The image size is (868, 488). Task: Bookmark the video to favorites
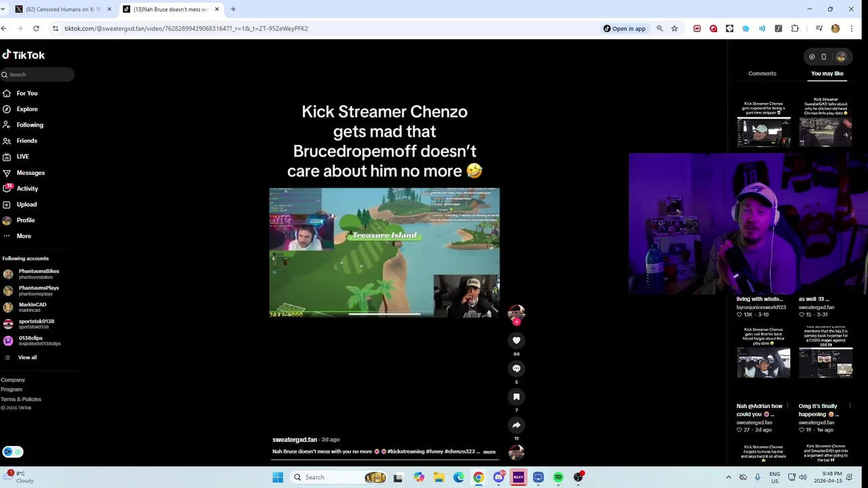(x=516, y=396)
